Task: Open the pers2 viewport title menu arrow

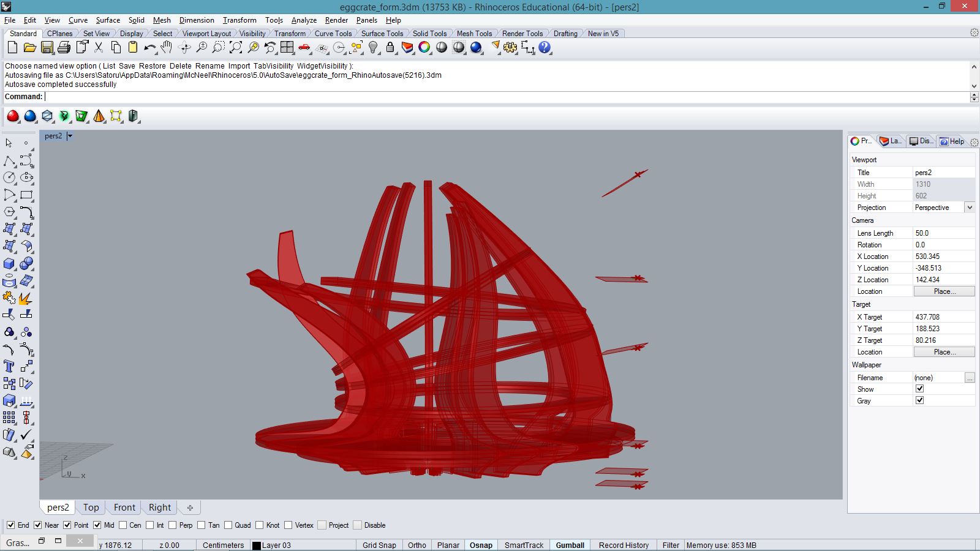Action: pyautogui.click(x=70, y=136)
